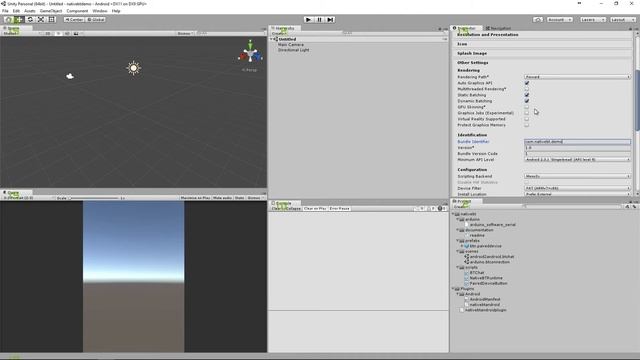Open the Minimum API Level dropdown
This screenshot has width=640, height=360.
pyautogui.click(x=578, y=160)
